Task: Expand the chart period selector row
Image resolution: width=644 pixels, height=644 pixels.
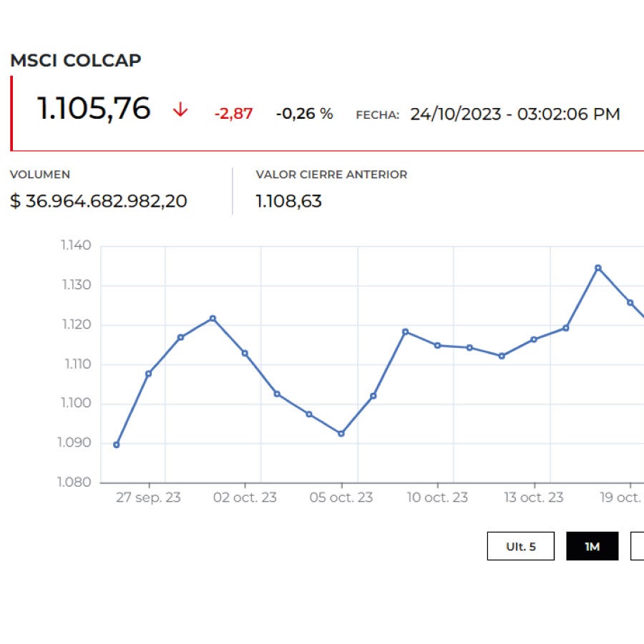Action: click(x=580, y=546)
